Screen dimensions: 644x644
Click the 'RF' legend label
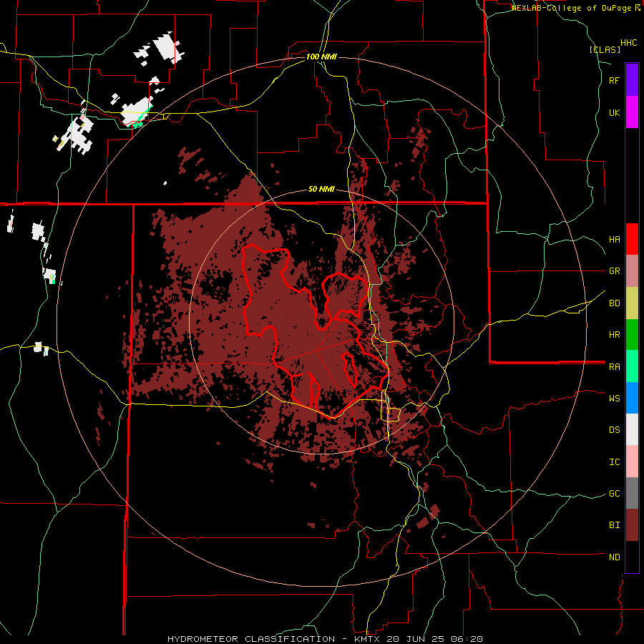coord(615,80)
